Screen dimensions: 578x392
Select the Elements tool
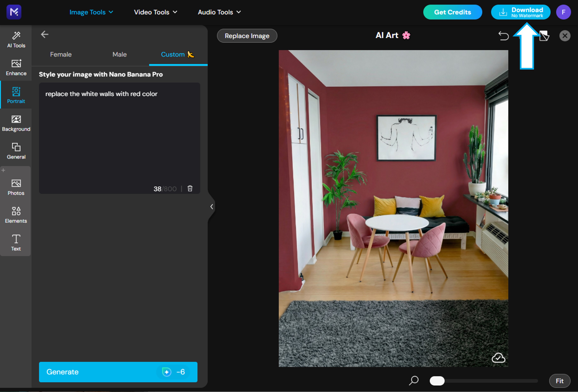tap(16, 214)
